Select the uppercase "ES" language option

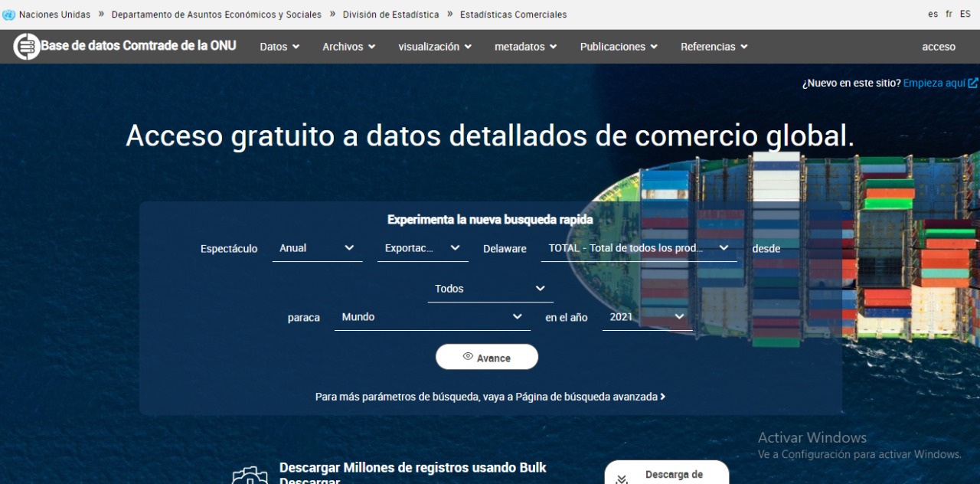(x=964, y=13)
